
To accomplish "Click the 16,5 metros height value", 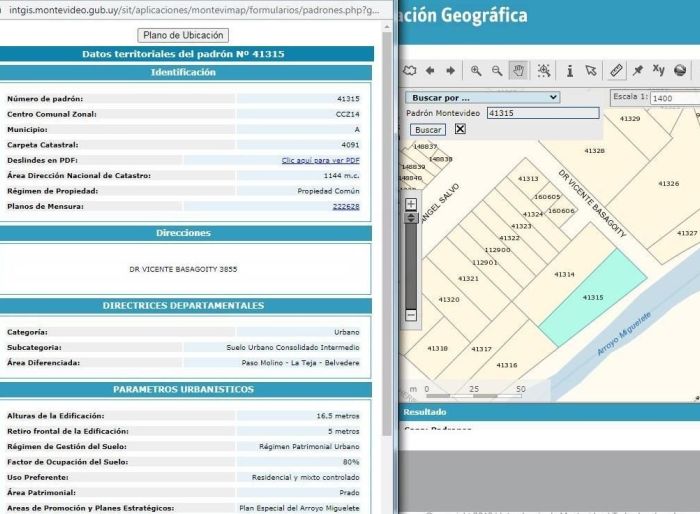I will 338,416.
